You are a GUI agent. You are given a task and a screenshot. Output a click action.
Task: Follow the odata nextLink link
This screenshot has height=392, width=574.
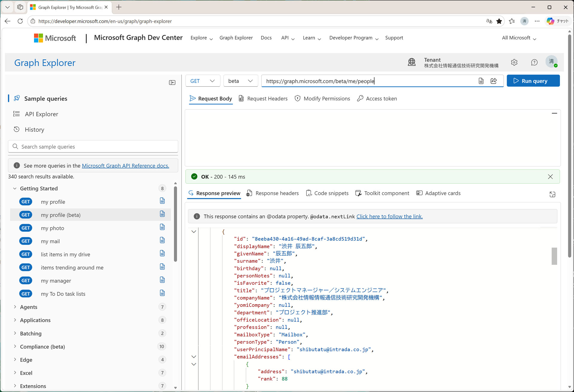(x=390, y=216)
